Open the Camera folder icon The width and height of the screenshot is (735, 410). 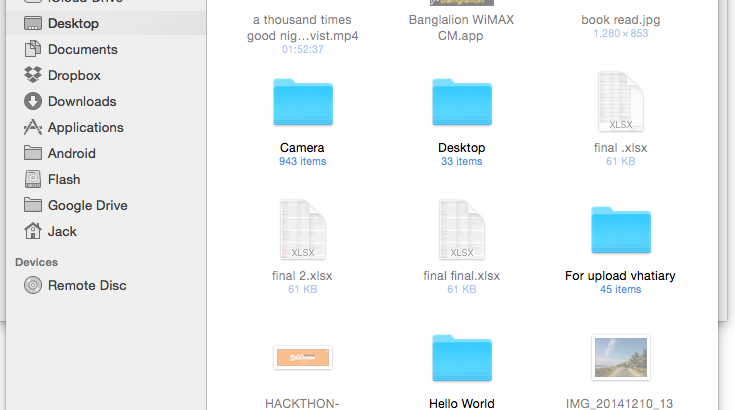tap(302, 103)
